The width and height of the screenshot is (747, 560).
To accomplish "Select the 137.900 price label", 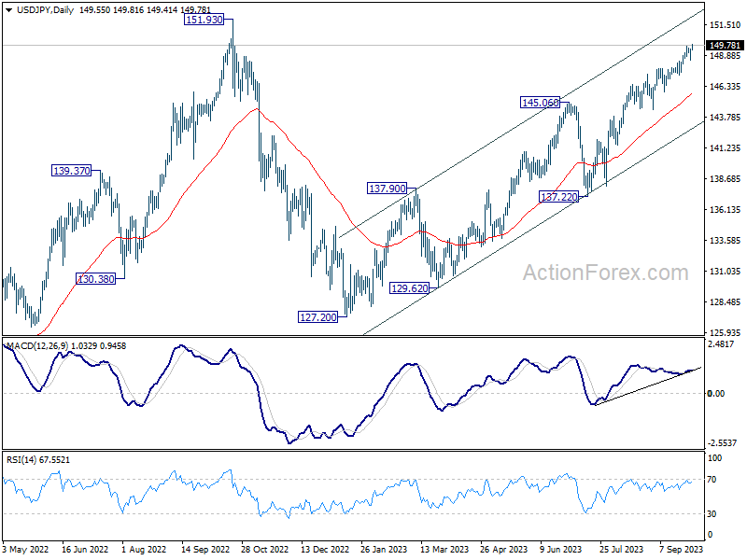I will 388,189.
